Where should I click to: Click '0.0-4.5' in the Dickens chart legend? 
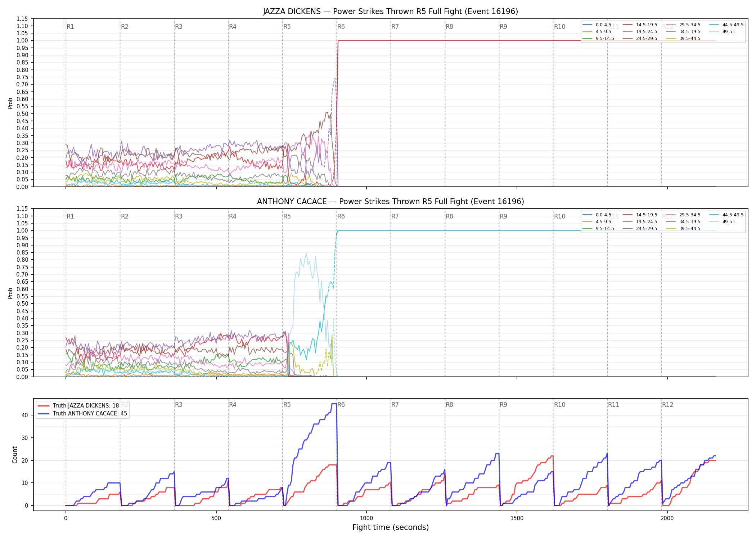[603, 25]
